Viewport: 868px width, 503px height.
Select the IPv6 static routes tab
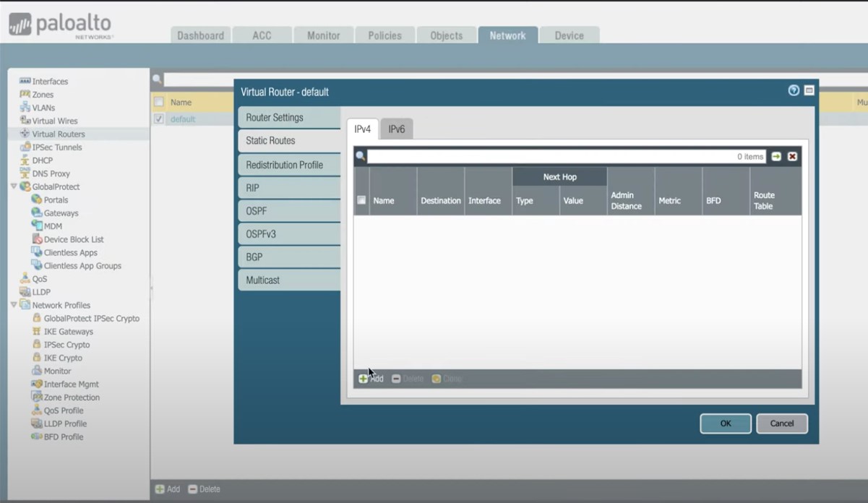coord(397,129)
